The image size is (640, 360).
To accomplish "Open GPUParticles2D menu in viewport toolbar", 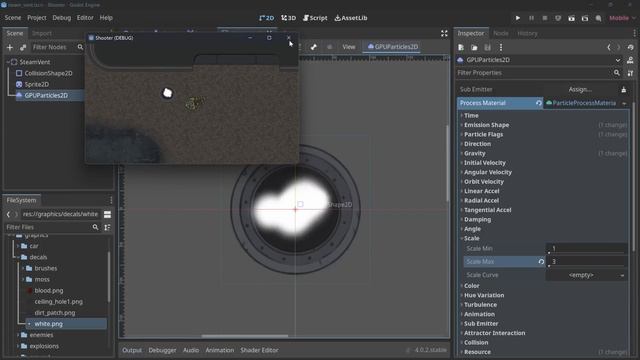I will click(393, 47).
